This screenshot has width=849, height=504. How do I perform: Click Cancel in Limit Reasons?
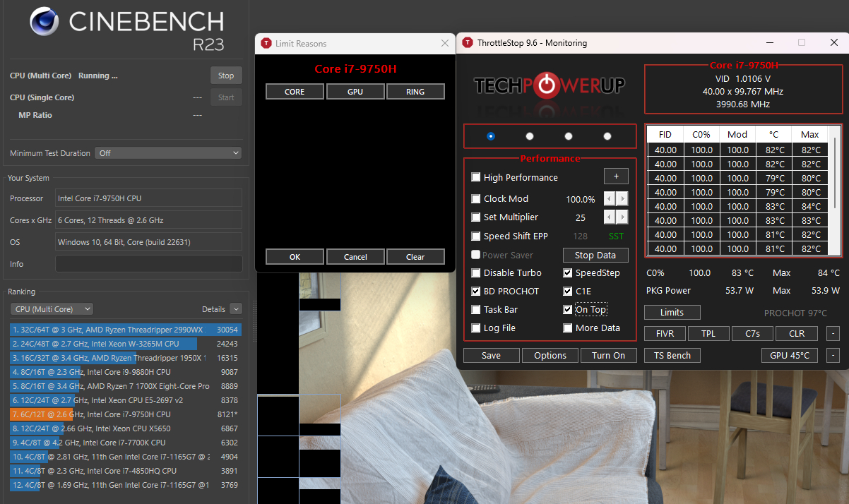355,257
